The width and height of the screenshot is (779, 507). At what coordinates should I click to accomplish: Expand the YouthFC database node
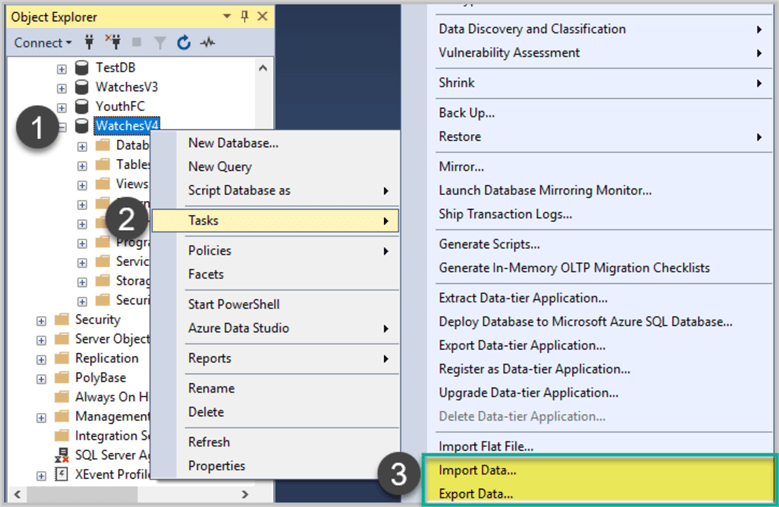61,108
